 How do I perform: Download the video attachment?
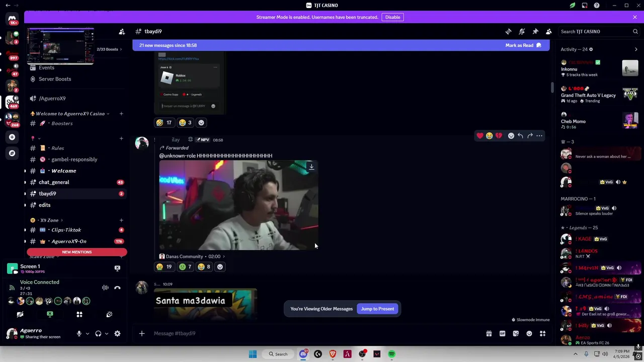(311, 167)
